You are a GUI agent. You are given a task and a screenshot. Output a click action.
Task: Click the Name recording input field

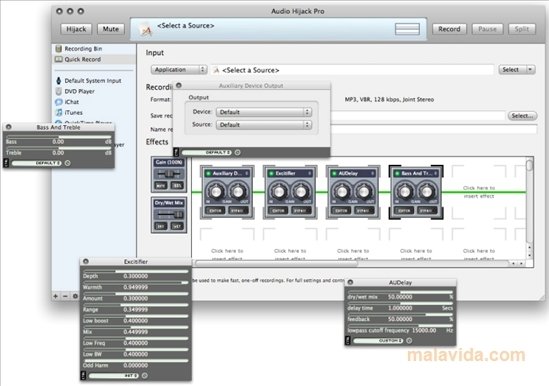tap(433, 129)
